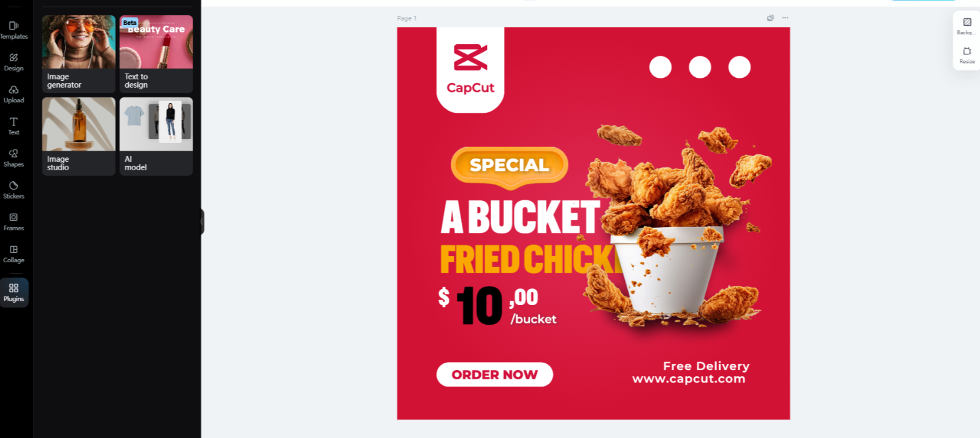Open Page 1 more options menu
Viewport: 980px width, 438px height.
(785, 18)
